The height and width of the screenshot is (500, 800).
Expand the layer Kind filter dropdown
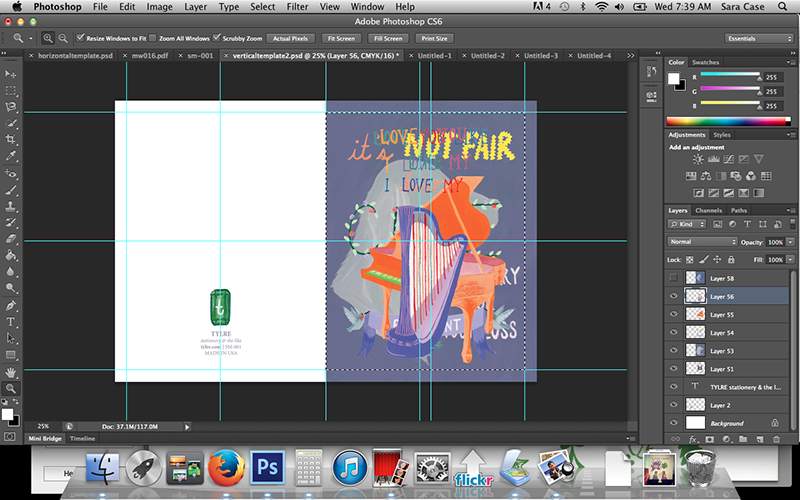coord(688,226)
